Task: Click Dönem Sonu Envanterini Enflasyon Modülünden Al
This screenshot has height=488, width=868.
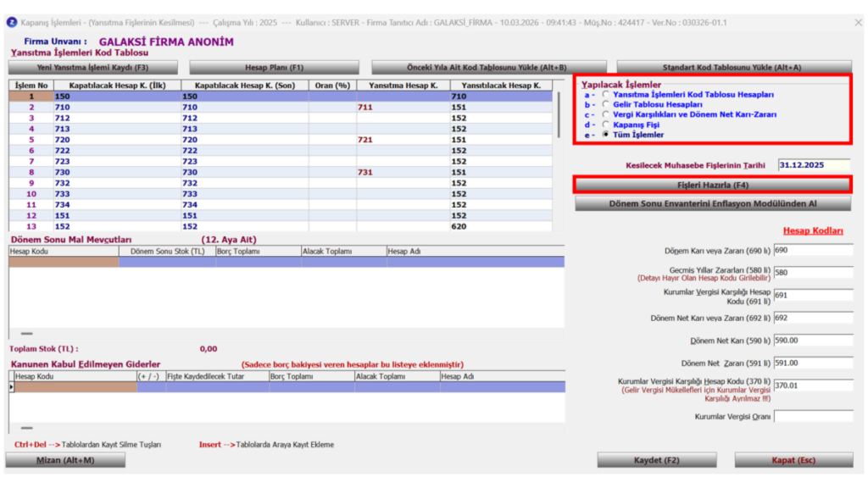Action: click(712, 203)
